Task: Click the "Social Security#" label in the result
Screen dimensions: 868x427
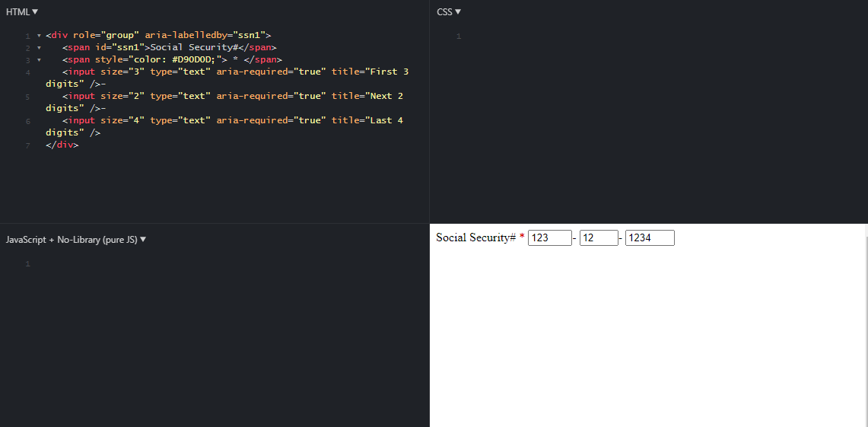Action: [x=475, y=237]
